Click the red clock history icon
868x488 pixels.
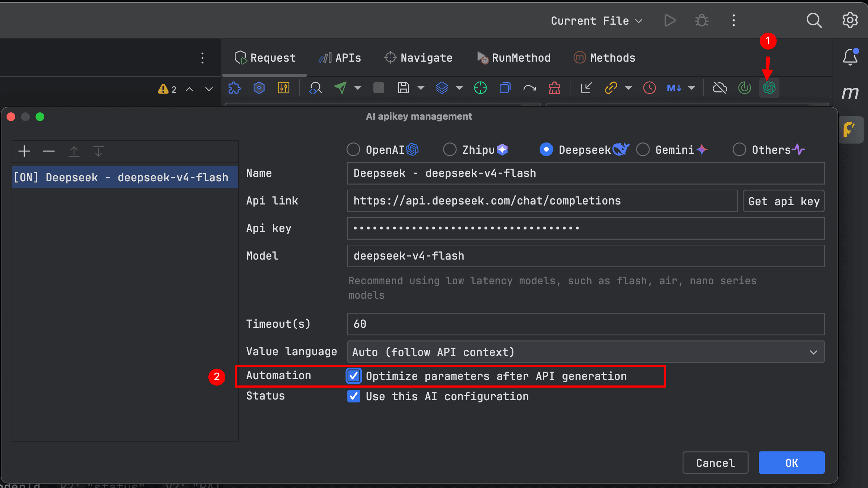tap(649, 88)
